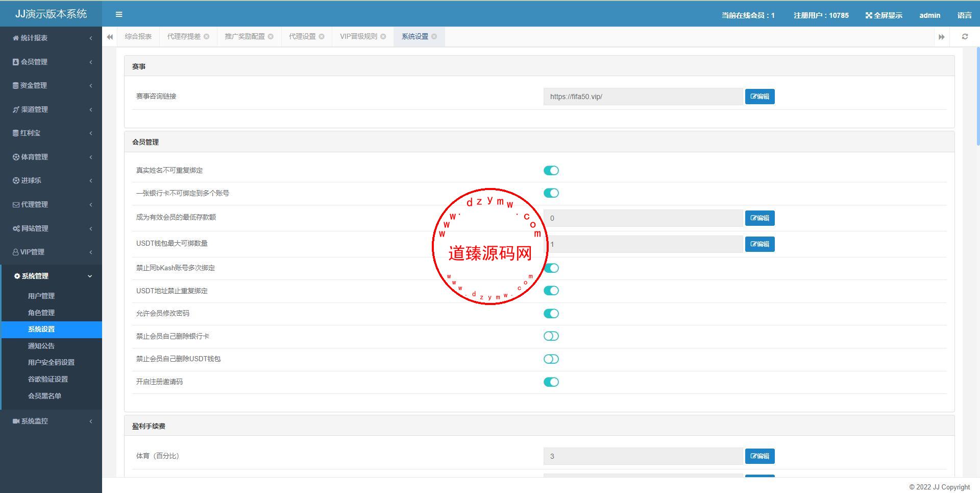
Task: Click the 系统管理 gear icon
Action: click(x=17, y=276)
